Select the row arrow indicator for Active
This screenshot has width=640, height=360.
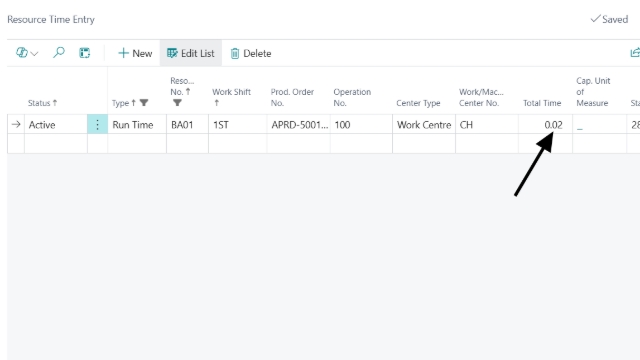click(x=16, y=124)
